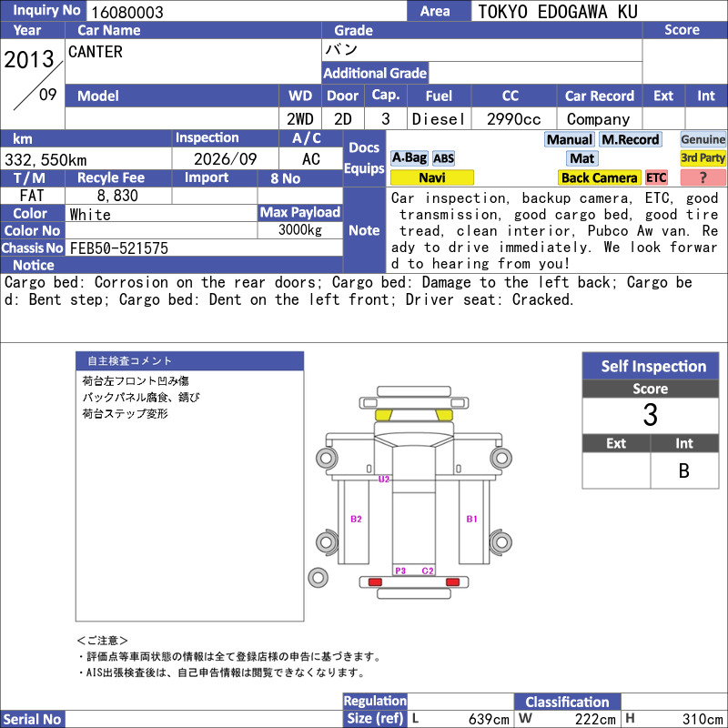Click the <ご注意> caution heading
Screen dimensions: 728x728
102,641
